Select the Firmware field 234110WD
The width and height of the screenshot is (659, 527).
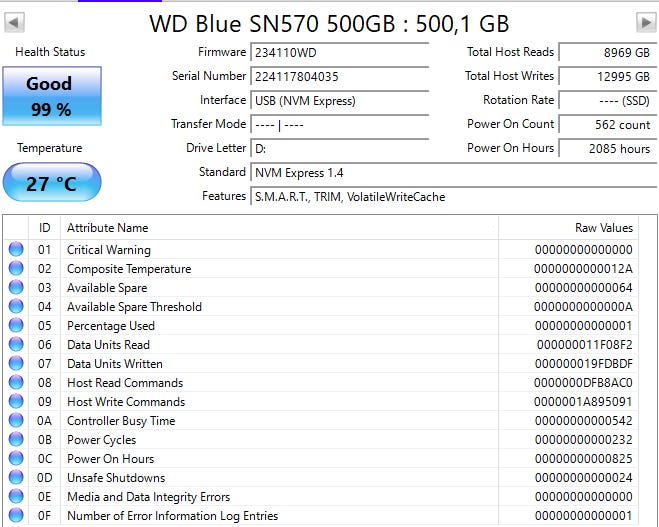pyautogui.click(x=340, y=53)
